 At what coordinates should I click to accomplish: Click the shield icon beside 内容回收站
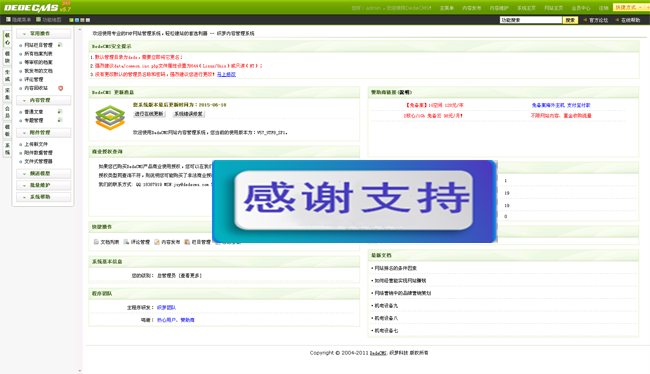click(61, 88)
